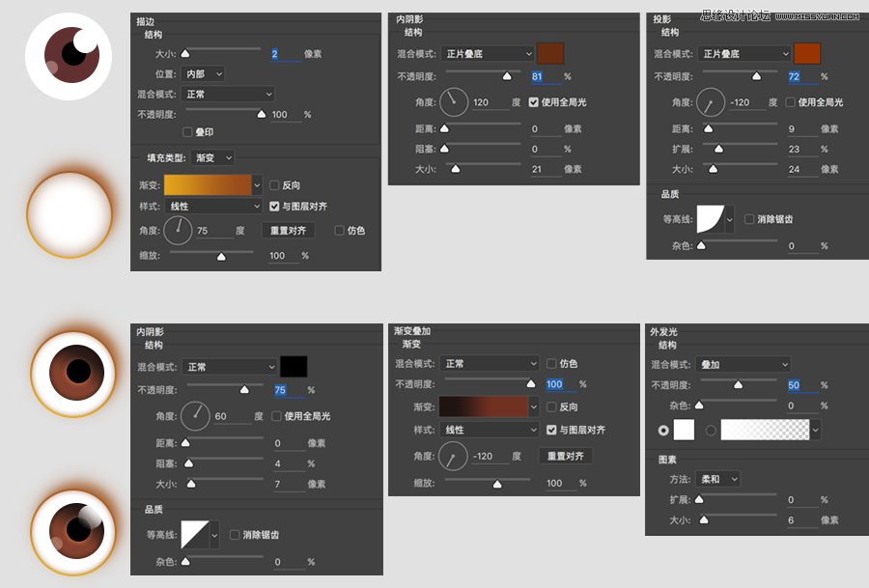Enable 仿色 dither checkbox in Stroke panel
The height and width of the screenshot is (588, 869).
click(x=340, y=231)
